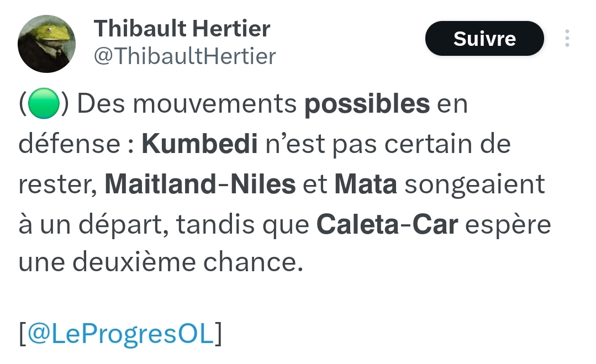Viewport: 596px width, 364px height.
Task: Click the bold name Maitland-Niles
Action: [200, 184]
